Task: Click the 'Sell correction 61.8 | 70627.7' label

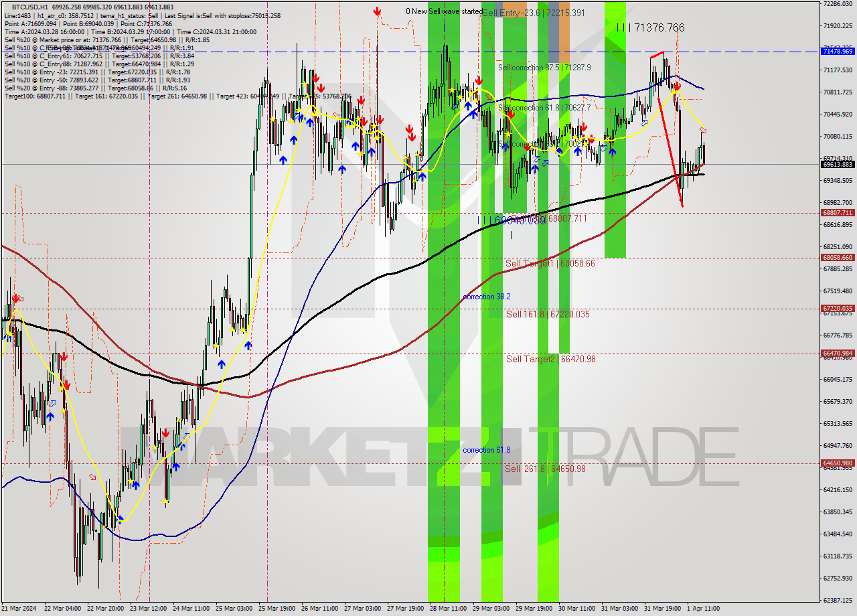Action: click(544, 108)
